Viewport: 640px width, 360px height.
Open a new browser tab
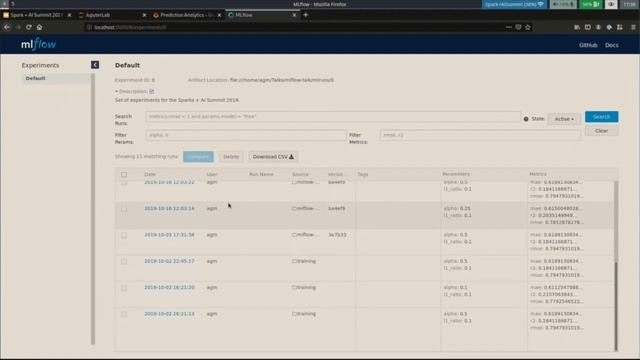306,15
